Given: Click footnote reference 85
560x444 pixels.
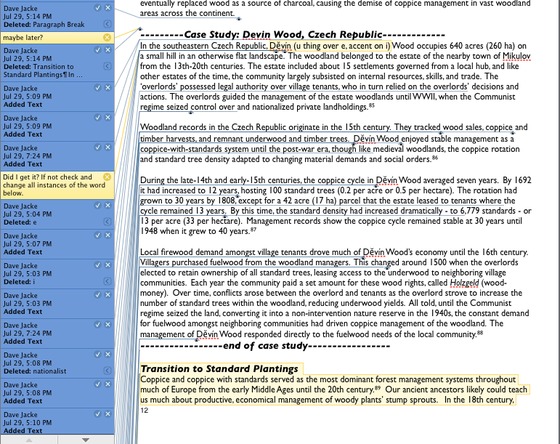Looking at the screenshot, I should pyautogui.click(x=372, y=105).
